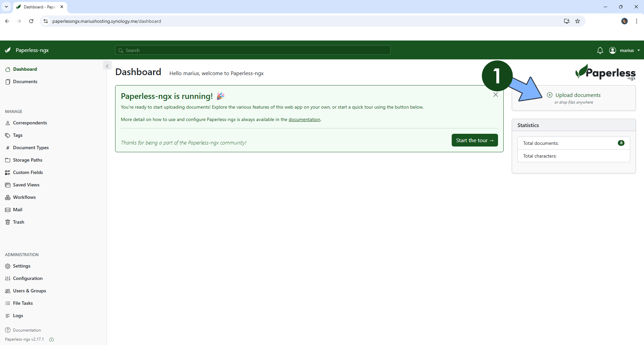Click the Workflows icon in sidebar
The width and height of the screenshot is (644, 345).
(x=8, y=197)
